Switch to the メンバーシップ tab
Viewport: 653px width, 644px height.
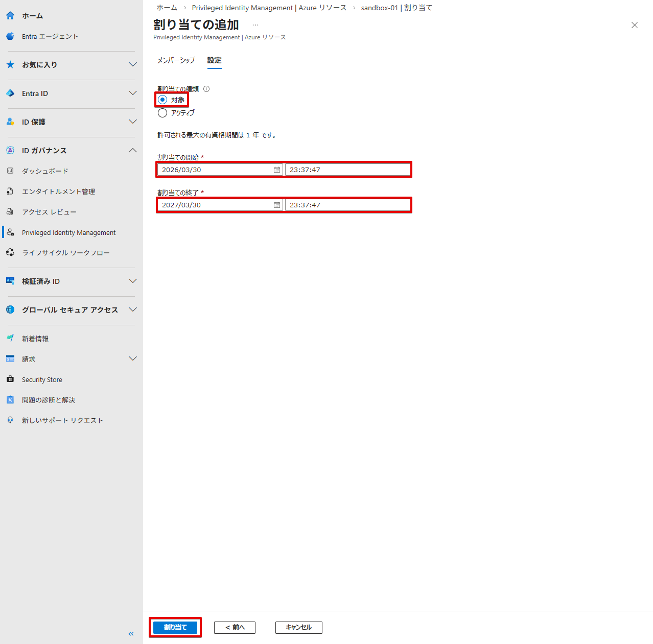tap(176, 60)
